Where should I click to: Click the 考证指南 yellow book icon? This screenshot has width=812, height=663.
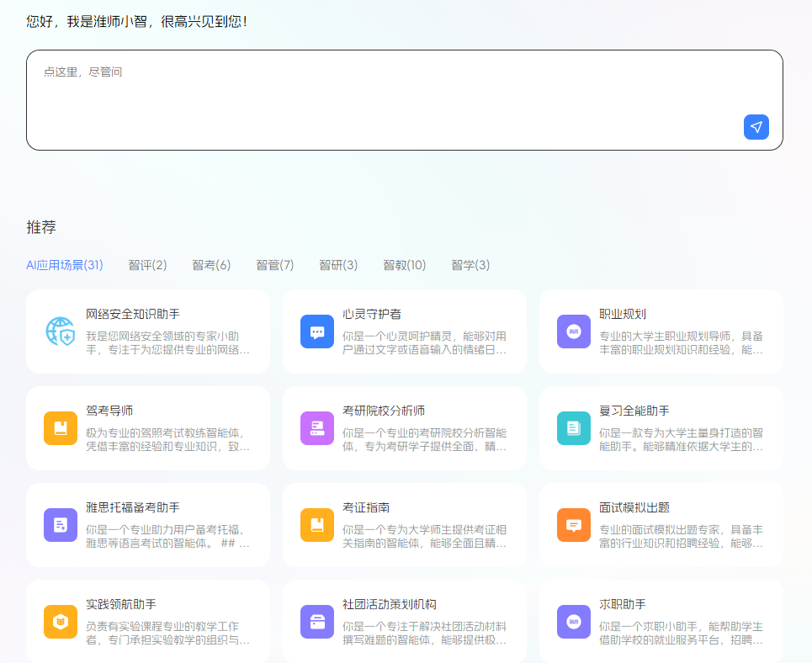click(x=316, y=525)
